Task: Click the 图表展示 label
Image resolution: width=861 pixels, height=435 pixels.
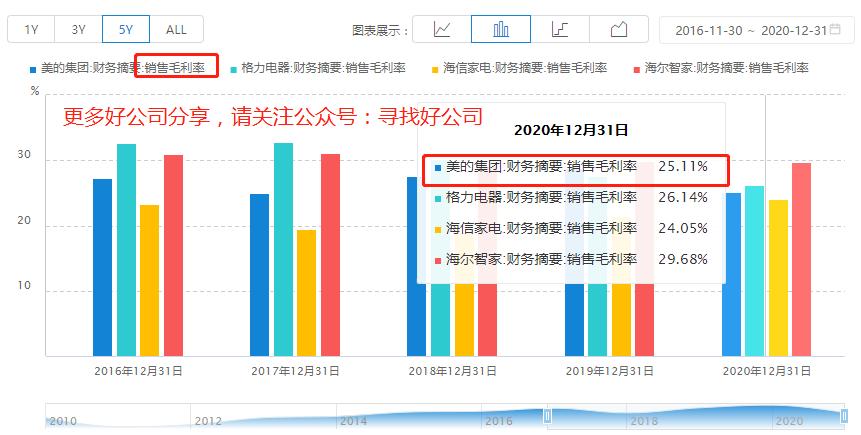Action: 380,30
